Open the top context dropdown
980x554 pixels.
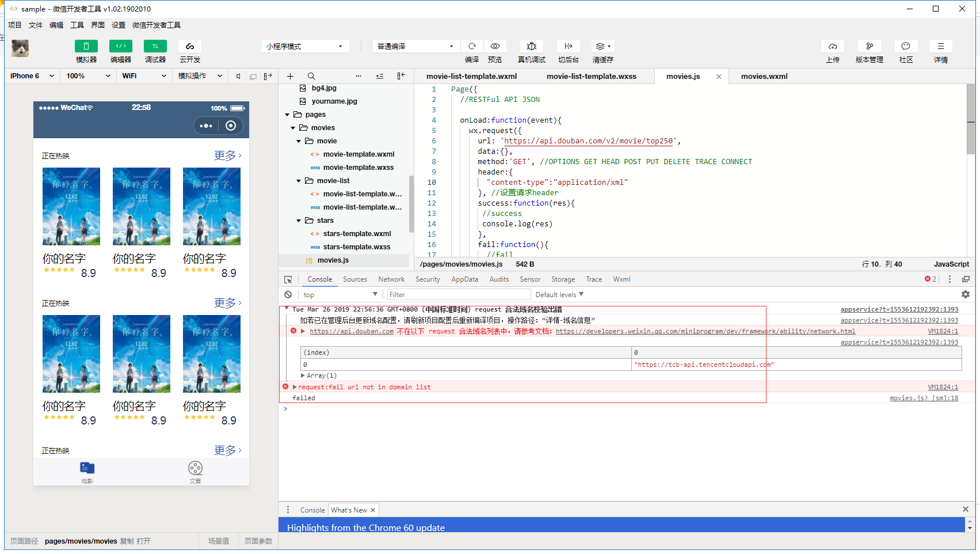click(341, 294)
